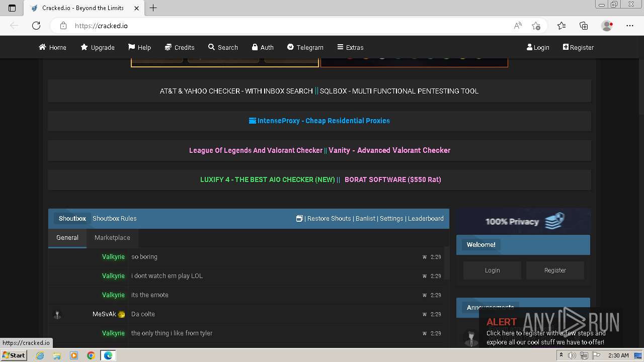This screenshot has width=644, height=362.
Task: Click the 100% Privacy banner
Action: 523,221
